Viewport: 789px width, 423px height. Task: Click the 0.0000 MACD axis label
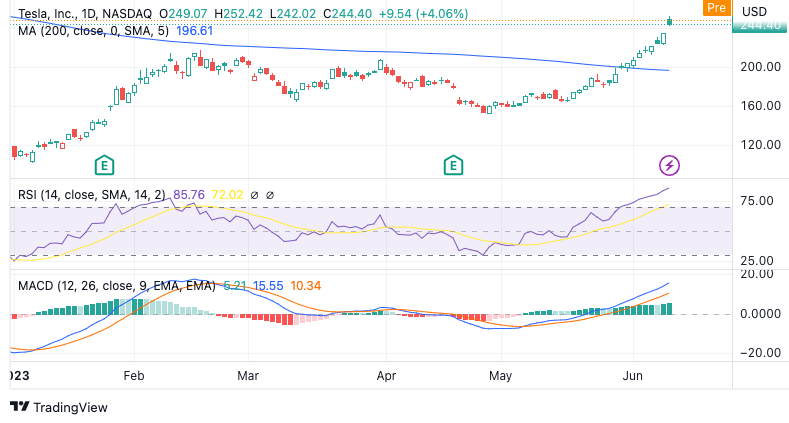click(x=760, y=314)
